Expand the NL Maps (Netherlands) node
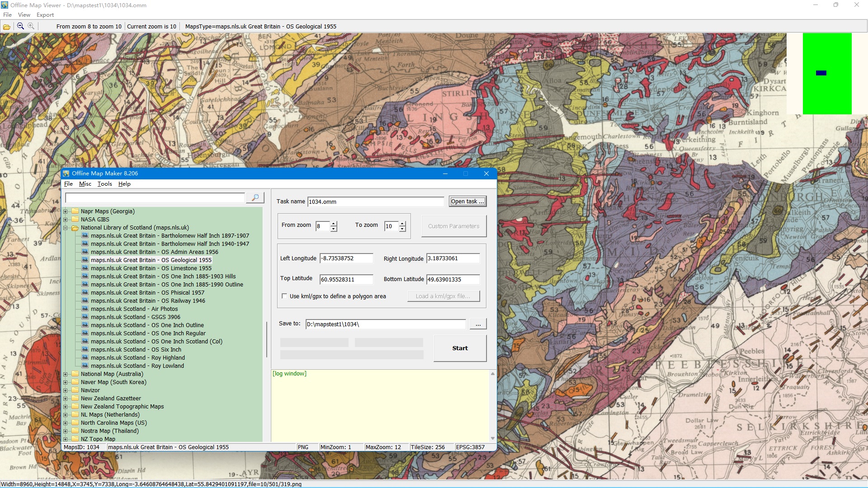 tap(66, 415)
